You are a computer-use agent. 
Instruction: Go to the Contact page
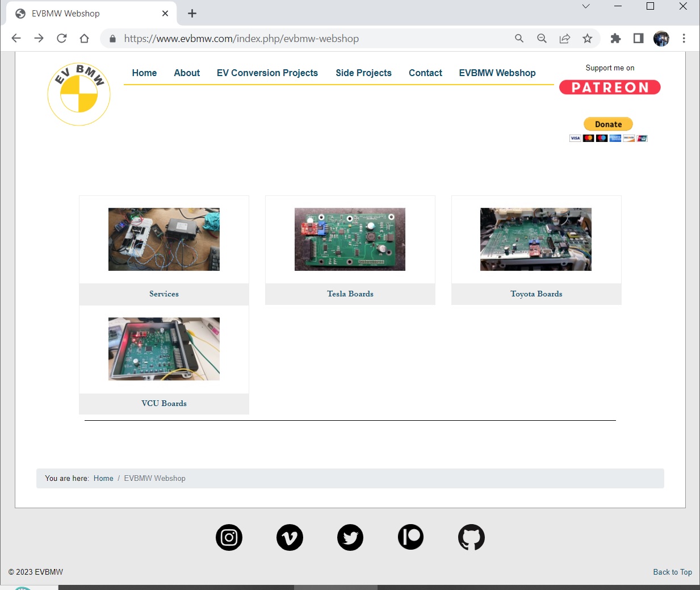click(x=425, y=73)
